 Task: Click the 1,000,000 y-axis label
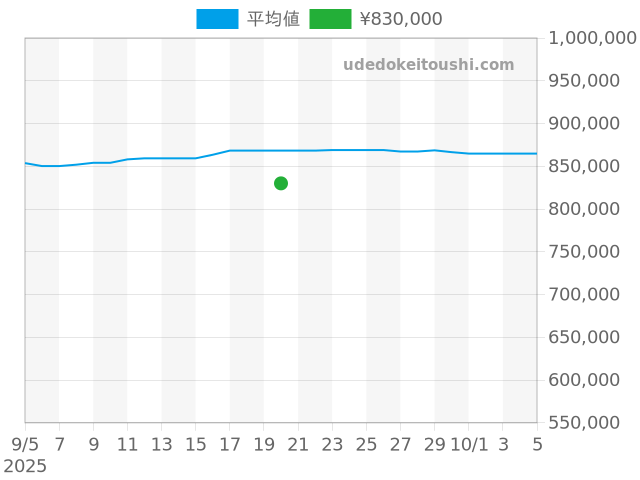point(593,38)
